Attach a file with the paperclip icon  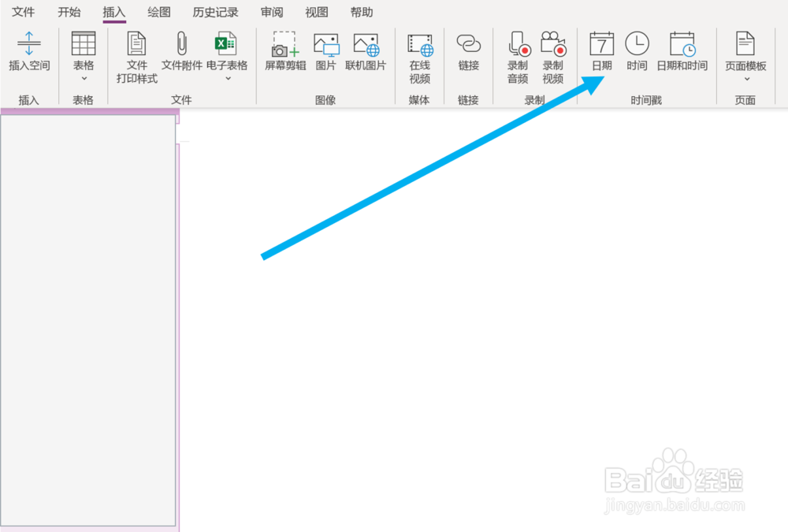(182, 43)
